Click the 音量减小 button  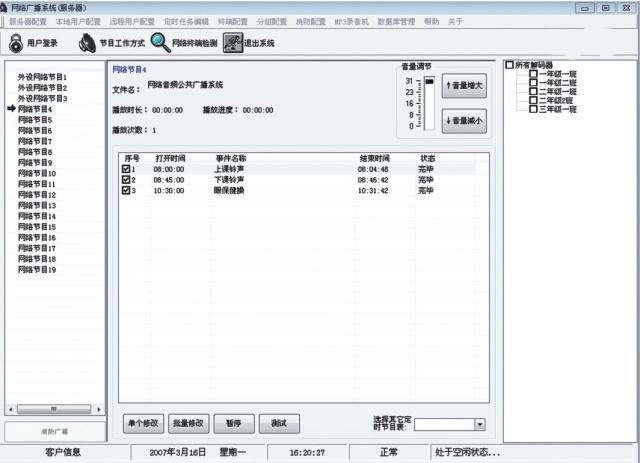(464, 121)
